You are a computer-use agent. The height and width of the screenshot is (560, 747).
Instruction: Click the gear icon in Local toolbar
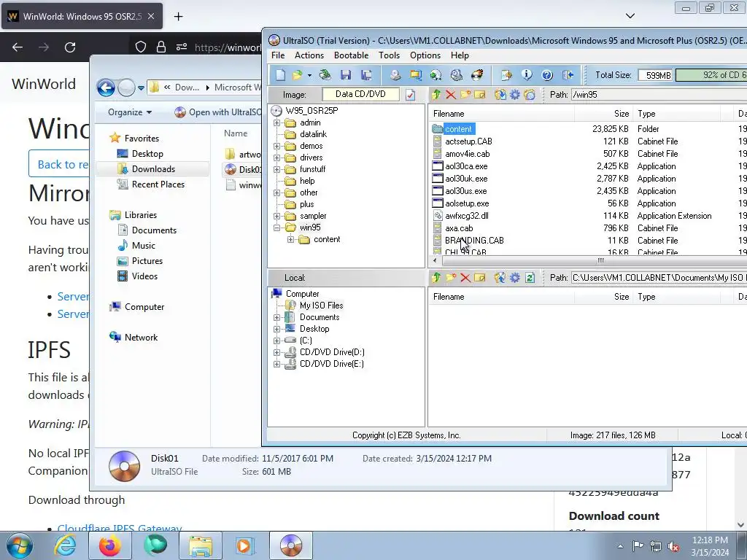pos(515,278)
